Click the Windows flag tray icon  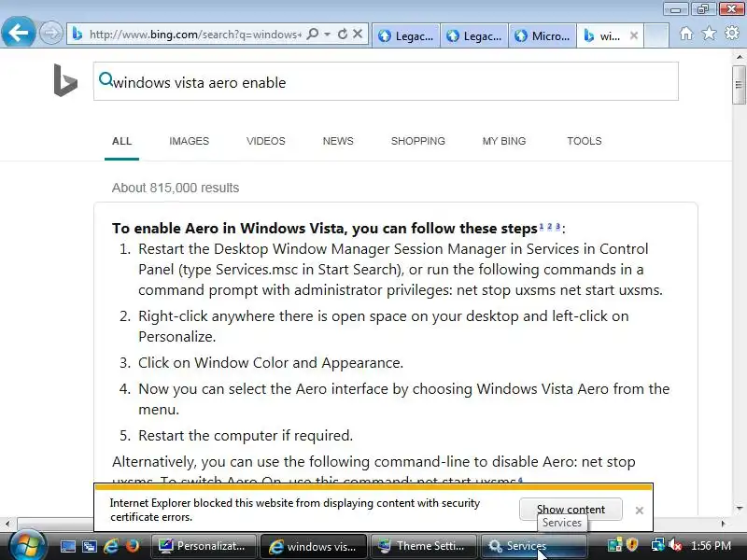pyautogui.click(x=614, y=546)
